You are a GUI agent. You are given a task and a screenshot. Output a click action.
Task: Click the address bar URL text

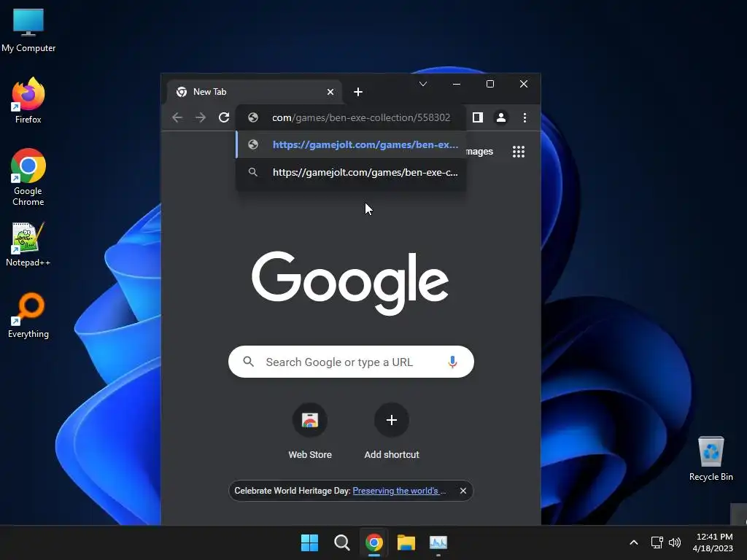coord(360,117)
